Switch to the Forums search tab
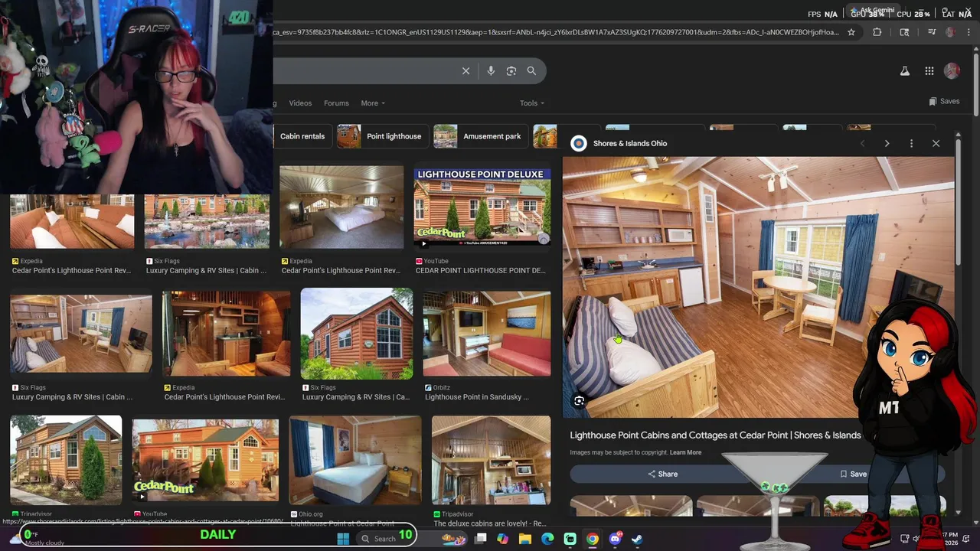 pos(336,103)
